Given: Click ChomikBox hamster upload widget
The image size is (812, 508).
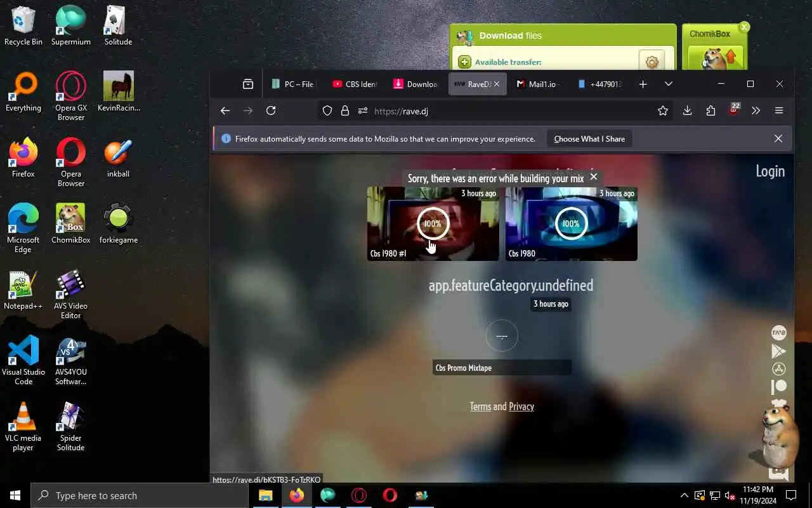Looking at the screenshot, I should [x=715, y=58].
